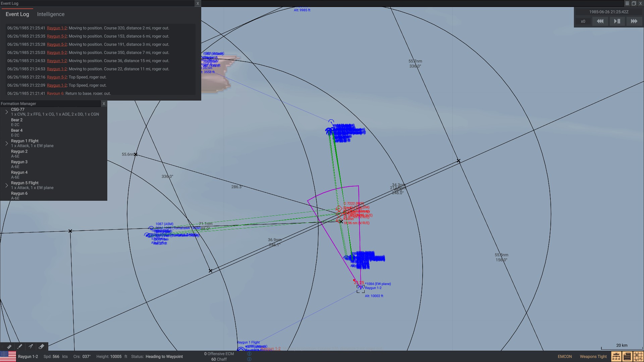Image resolution: width=644 pixels, height=362 pixels.
Task: Expand the Raygun 5 Flight group
Action: 7,185
